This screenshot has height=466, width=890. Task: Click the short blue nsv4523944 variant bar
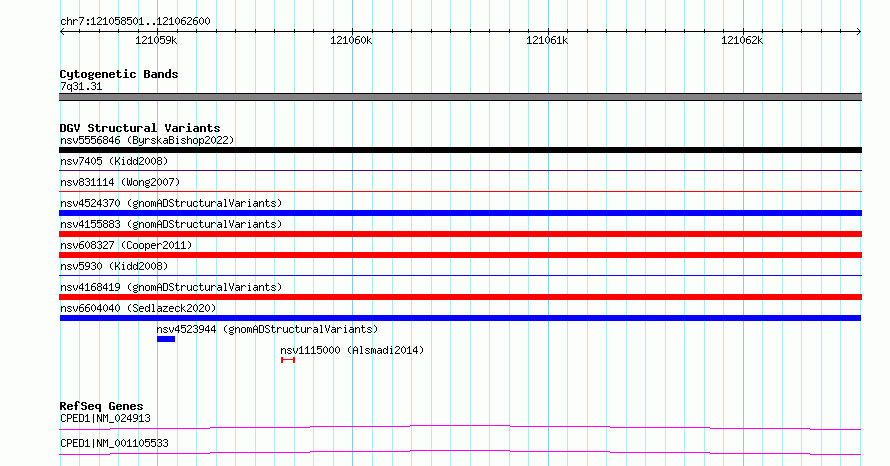pyautogui.click(x=166, y=339)
